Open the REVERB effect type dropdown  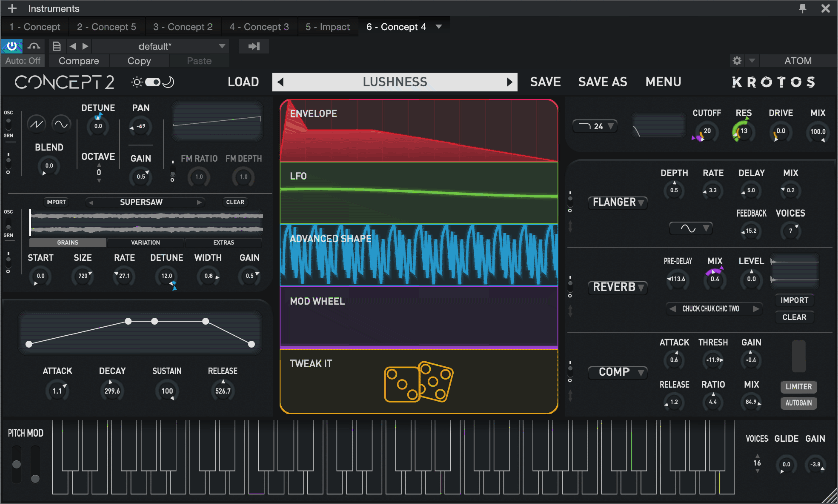tap(617, 287)
